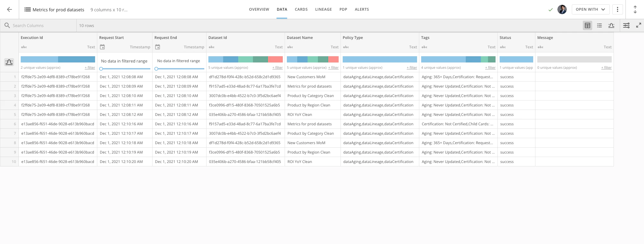
Task: Click the up-down arrows icon at top right
Action: tap(635, 9)
